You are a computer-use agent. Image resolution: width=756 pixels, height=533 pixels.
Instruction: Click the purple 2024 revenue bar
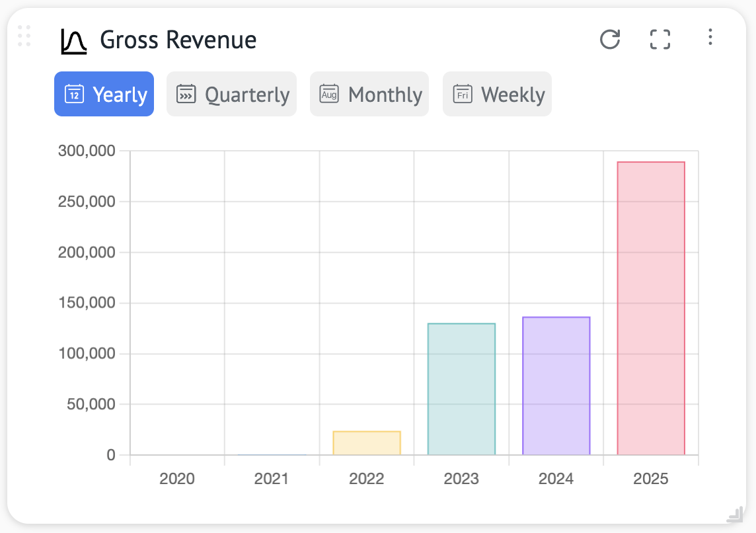tap(556, 386)
